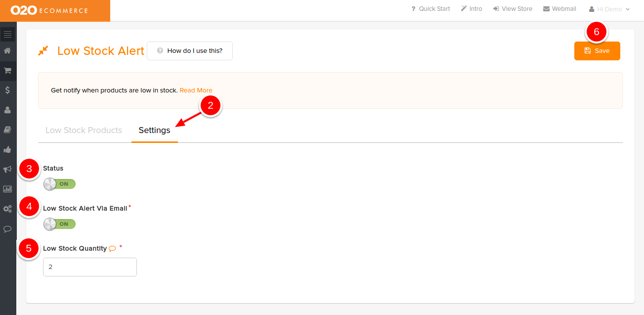Open the bar chart reports icon

pyautogui.click(x=7, y=189)
